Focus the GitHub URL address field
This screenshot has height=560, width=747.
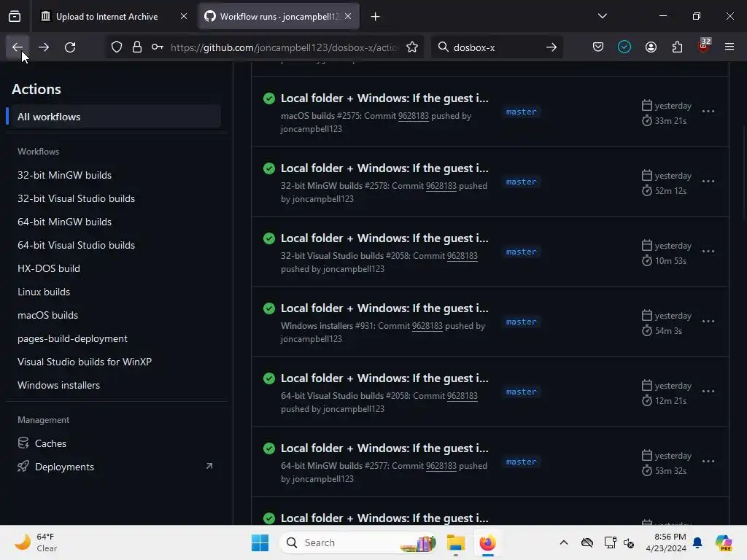pos(284,47)
